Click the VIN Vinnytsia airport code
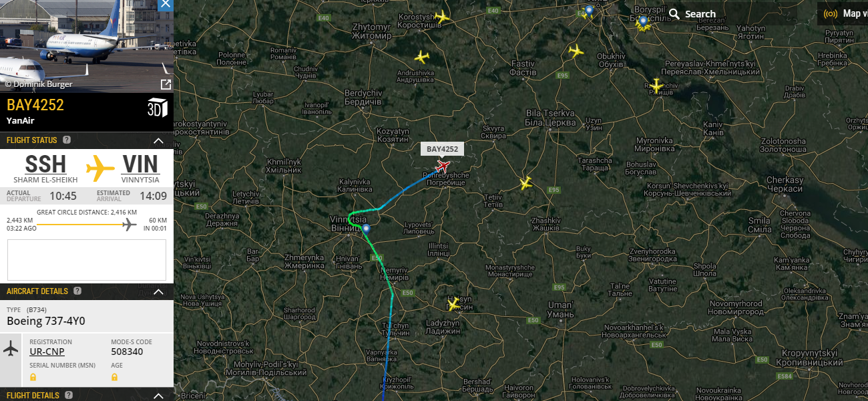868x401 pixels. 140,164
